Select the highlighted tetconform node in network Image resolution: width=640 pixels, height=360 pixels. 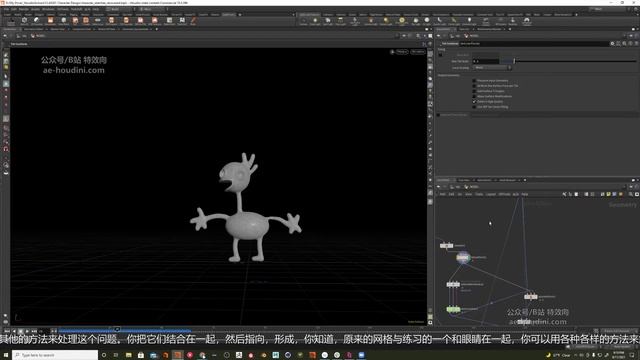[463, 258]
